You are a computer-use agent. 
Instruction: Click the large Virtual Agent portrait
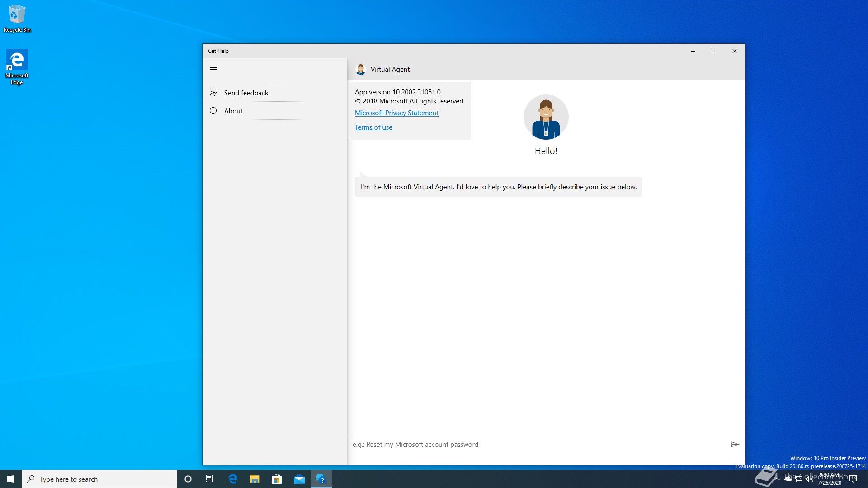tap(546, 117)
